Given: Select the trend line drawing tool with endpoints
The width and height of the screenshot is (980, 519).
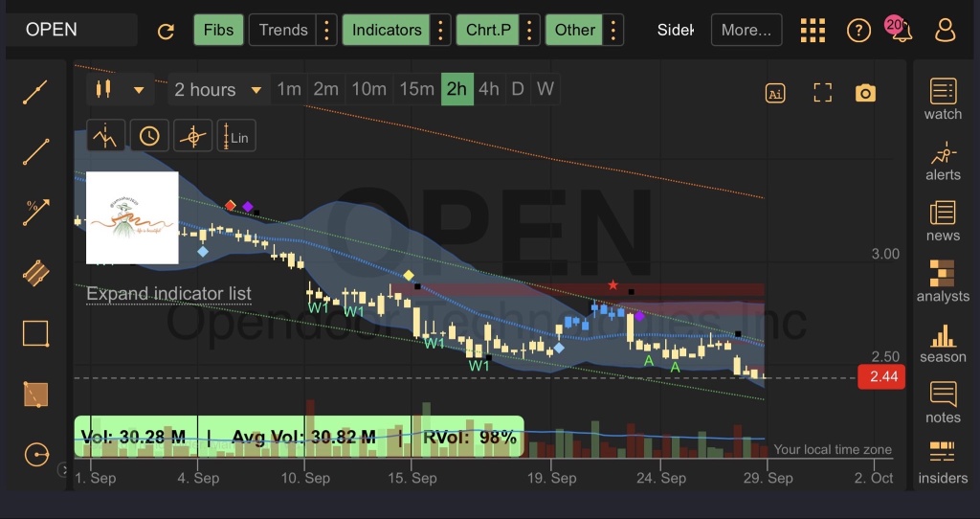Looking at the screenshot, I should point(35,91).
